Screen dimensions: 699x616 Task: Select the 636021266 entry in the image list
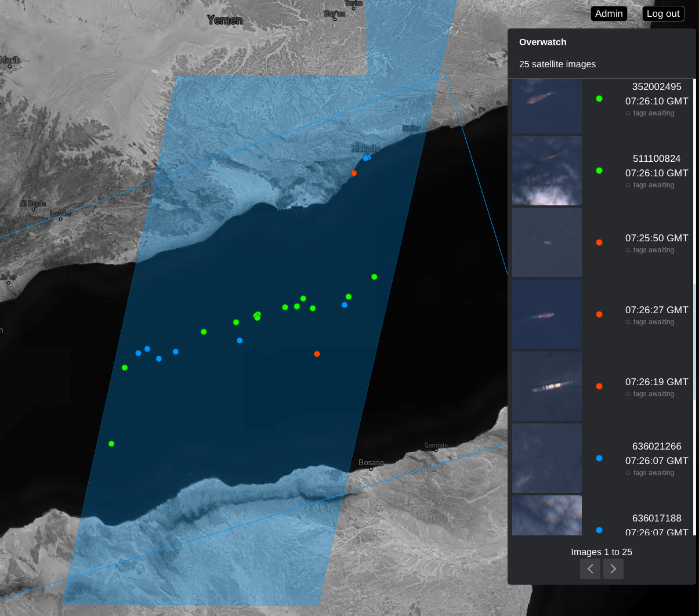tap(656, 447)
